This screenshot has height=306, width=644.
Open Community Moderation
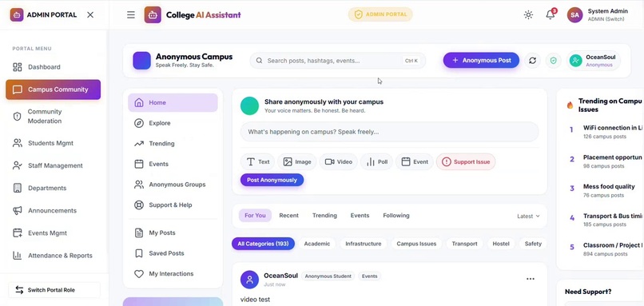pos(54,116)
